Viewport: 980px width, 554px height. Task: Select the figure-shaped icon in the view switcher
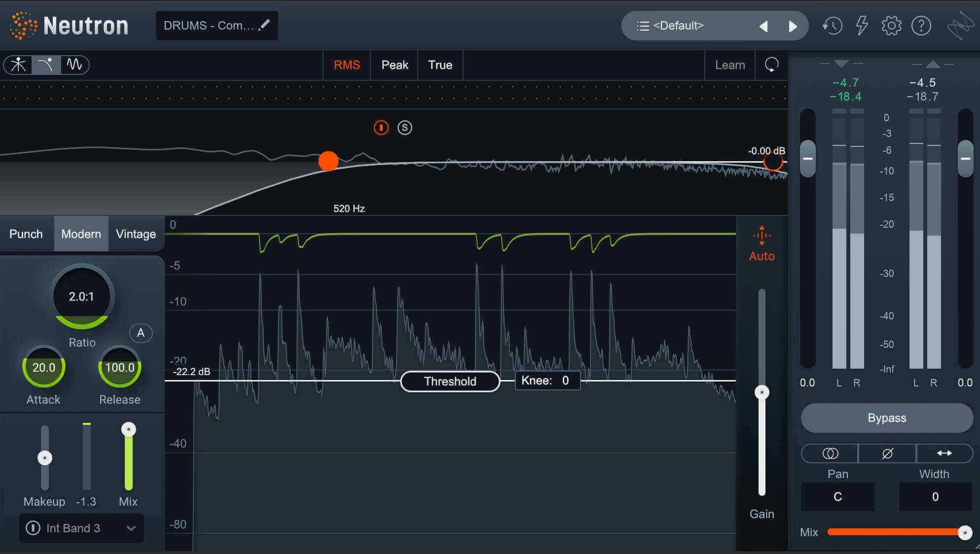18,65
